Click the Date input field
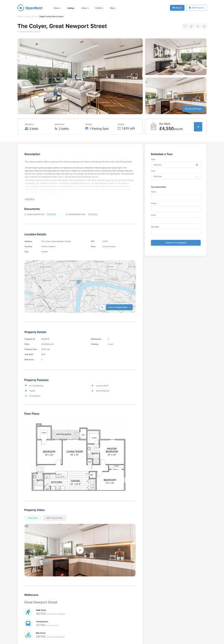This screenshot has width=224, height=644. (x=176, y=165)
